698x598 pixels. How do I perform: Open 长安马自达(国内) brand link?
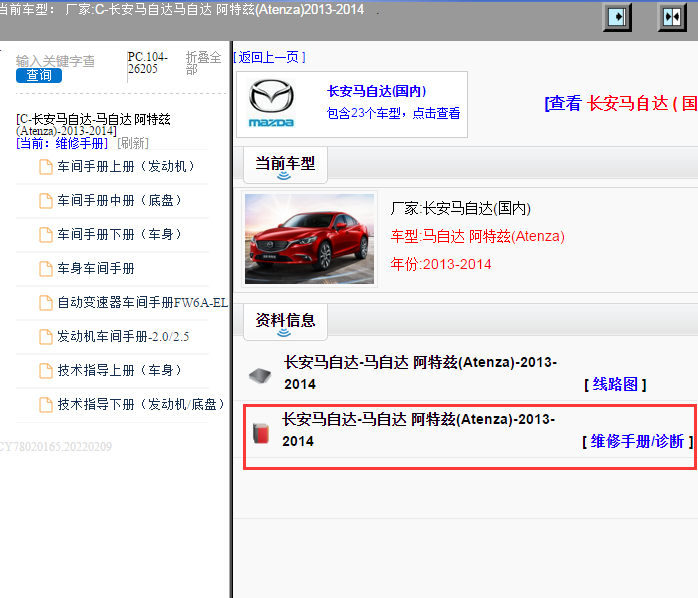point(377,91)
